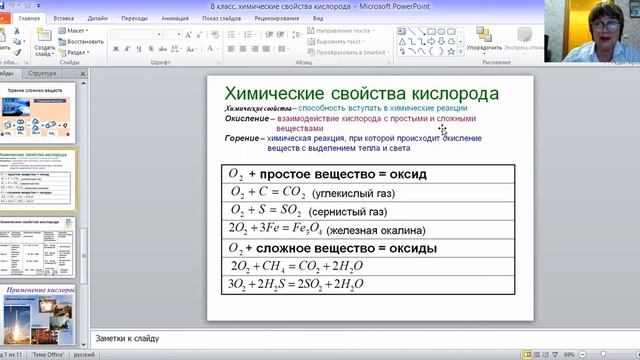Select the Format Painter brush icon
This screenshot has height=360, width=640.
17,52
